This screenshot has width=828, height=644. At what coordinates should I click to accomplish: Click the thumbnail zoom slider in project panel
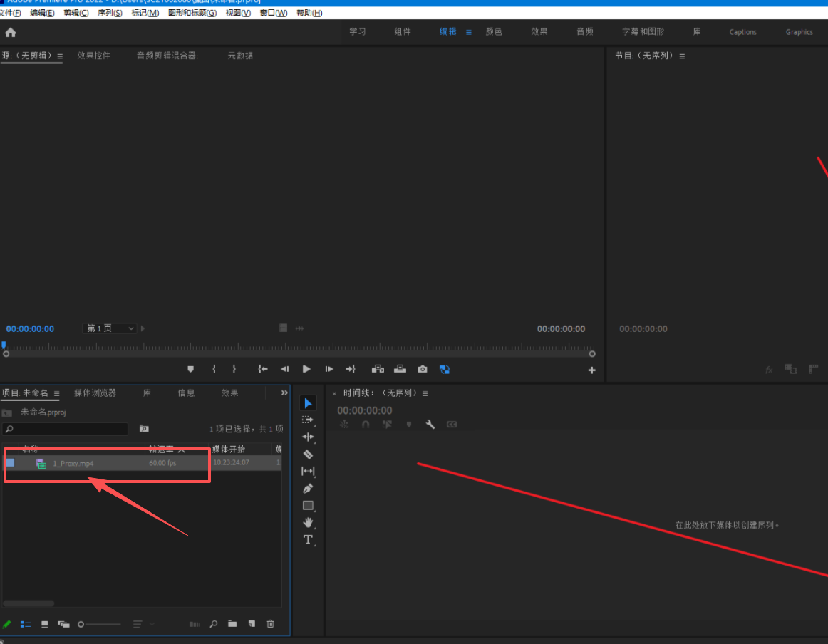point(100,624)
